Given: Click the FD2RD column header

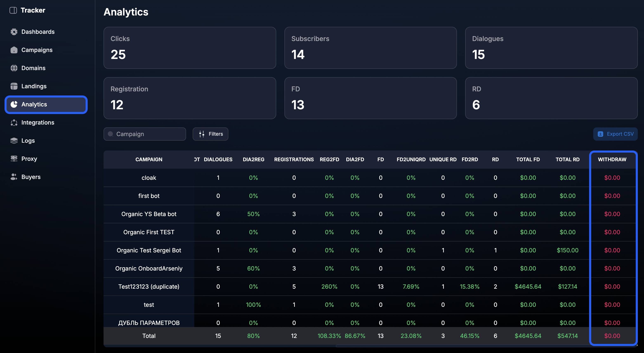Looking at the screenshot, I should tap(469, 159).
